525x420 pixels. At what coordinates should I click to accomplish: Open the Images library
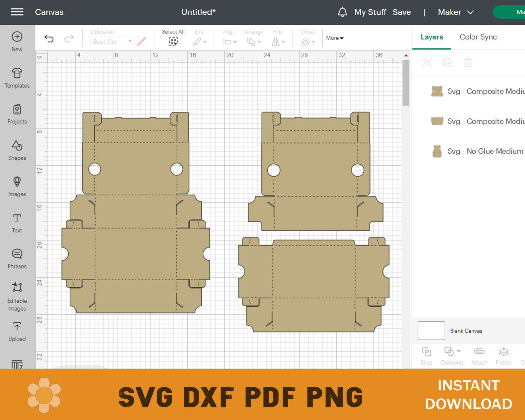click(x=17, y=187)
